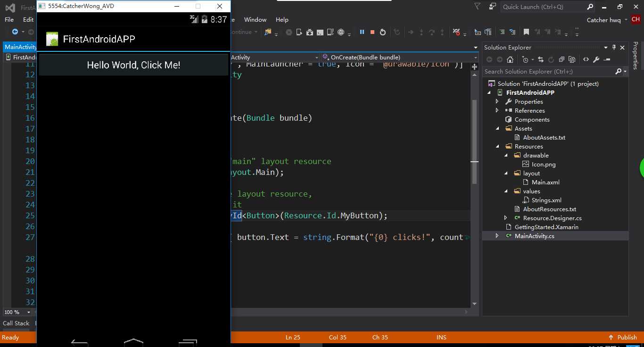Viewport: 644px width, 347px height.
Task: Collapse the FirstAndroidAPP project node
Action: [x=488, y=92]
